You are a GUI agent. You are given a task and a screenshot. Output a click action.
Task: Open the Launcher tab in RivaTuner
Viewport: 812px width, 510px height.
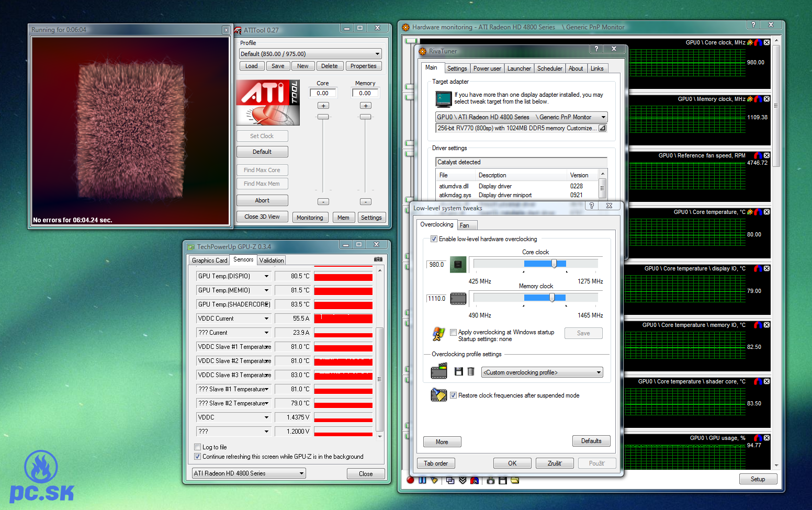click(x=519, y=69)
